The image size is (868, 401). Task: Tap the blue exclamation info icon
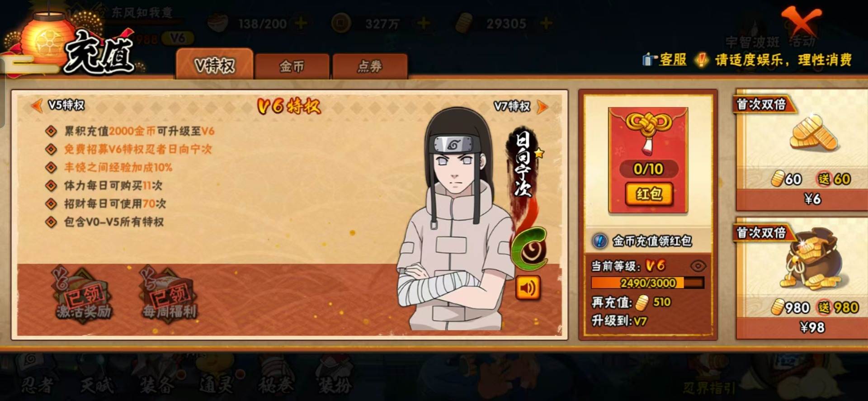pyautogui.click(x=599, y=241)
